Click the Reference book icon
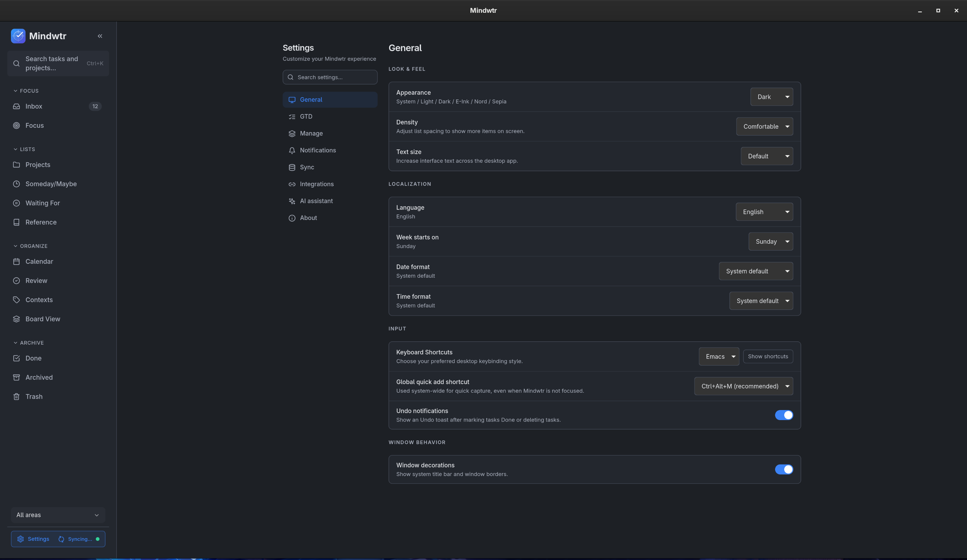The height and width of the screenshot is (560, 967). (x=16, y=222)
